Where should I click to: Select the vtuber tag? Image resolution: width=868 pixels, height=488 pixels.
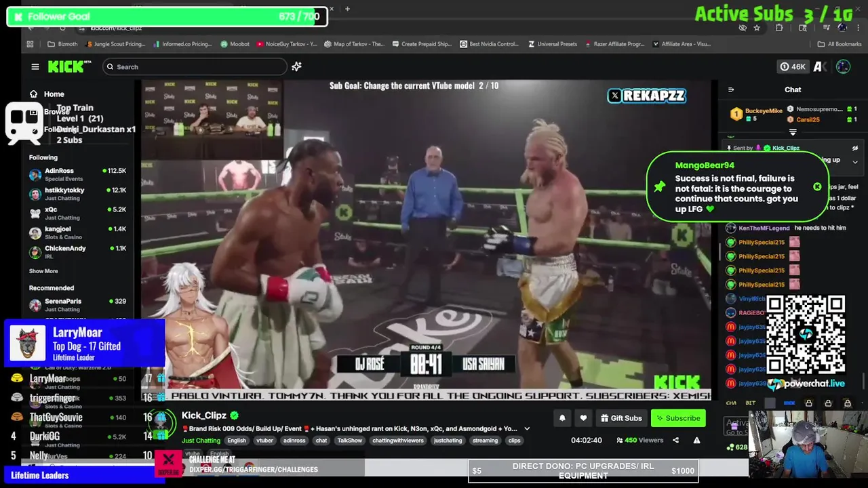coord(264,441)
